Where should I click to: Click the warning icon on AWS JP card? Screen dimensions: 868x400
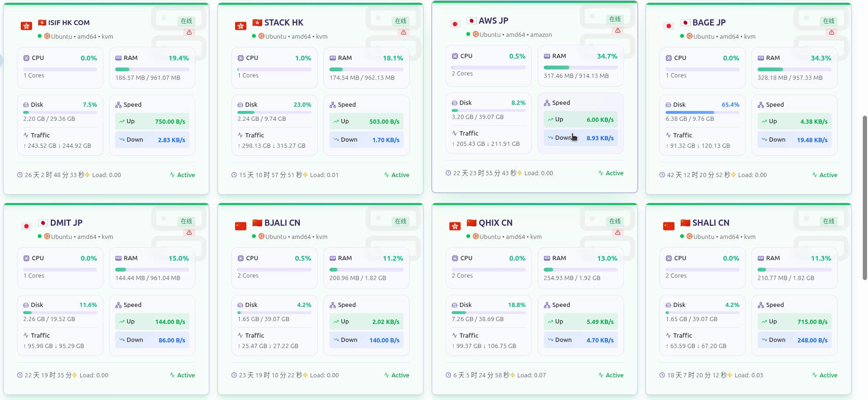click(x=618, y=31)
